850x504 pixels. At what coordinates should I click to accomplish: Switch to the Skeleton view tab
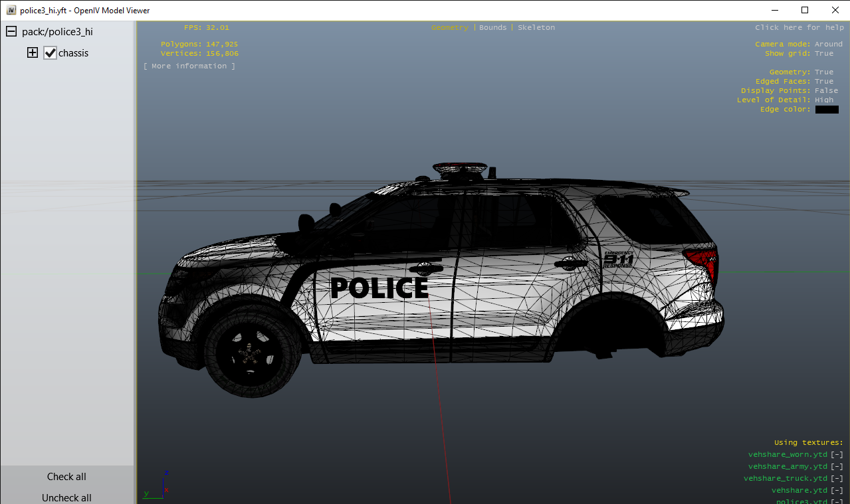click(536, 27)
